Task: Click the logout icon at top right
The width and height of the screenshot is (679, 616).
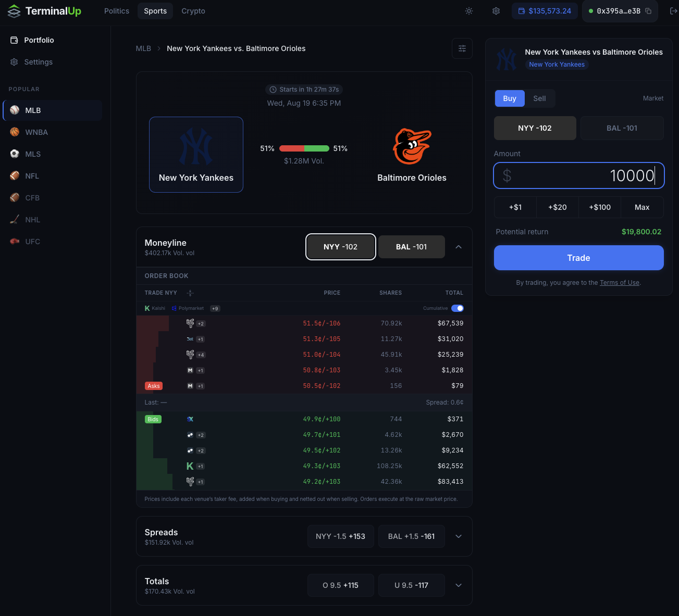Action: pos(673,11)
